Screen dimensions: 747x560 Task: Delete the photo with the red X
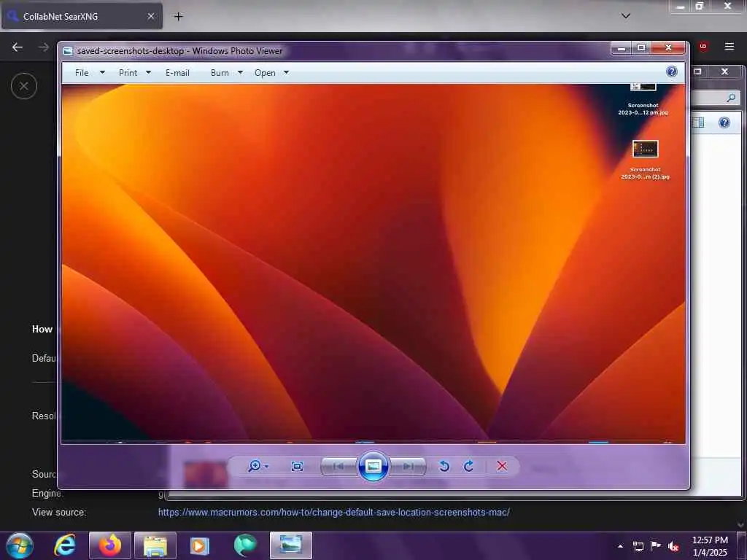pos(502,466)
